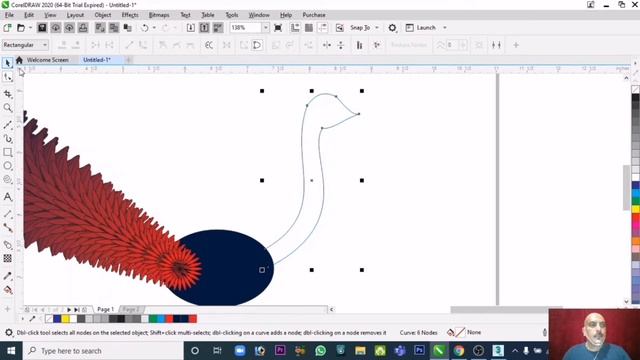640x360 pixels.
Task: Select the Interactive Fill tool
Action: pyautogui.click(x=7, y=290)
